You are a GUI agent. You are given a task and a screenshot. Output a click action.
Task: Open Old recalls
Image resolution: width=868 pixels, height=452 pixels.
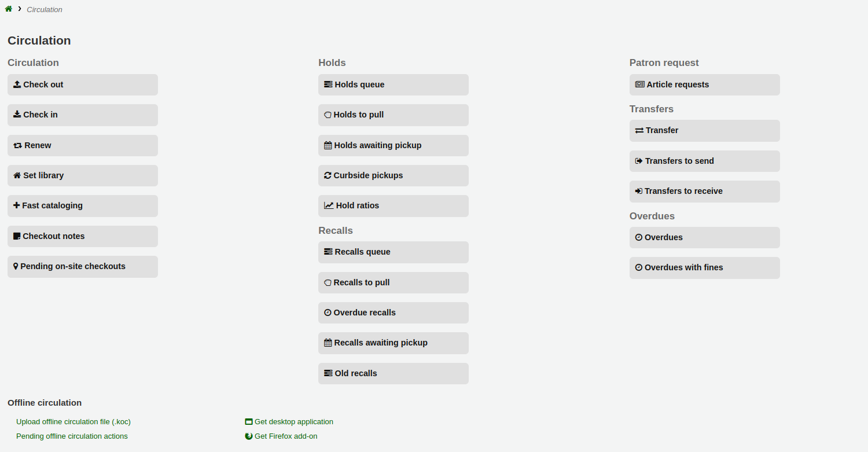coord(393,373)
